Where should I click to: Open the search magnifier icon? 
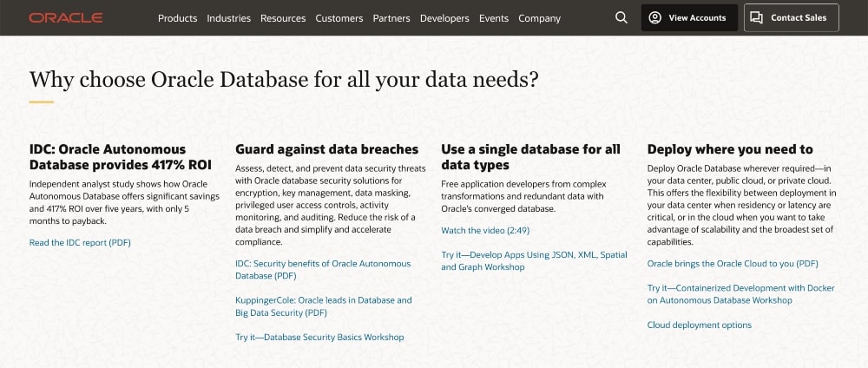click(x=621, y=17)
